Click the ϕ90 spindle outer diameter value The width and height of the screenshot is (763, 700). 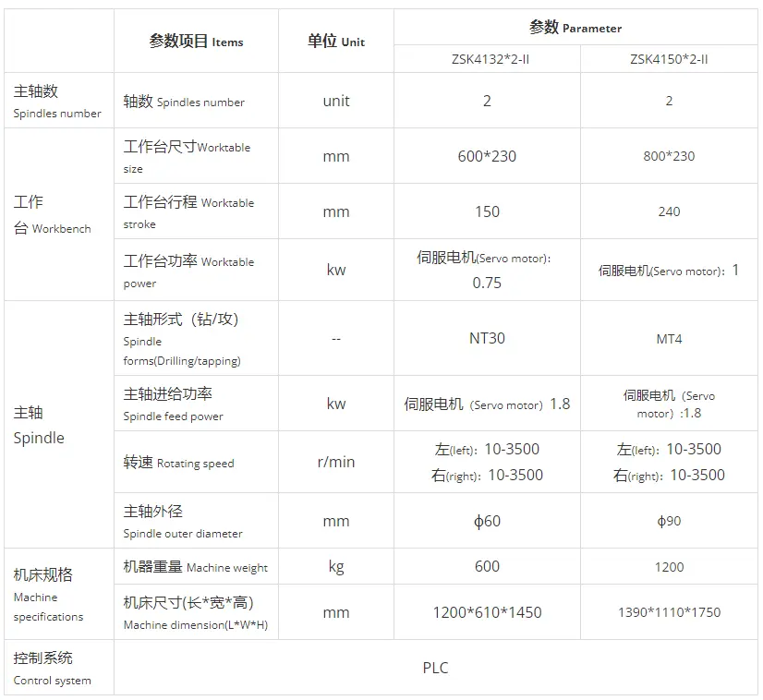[669, 521]
